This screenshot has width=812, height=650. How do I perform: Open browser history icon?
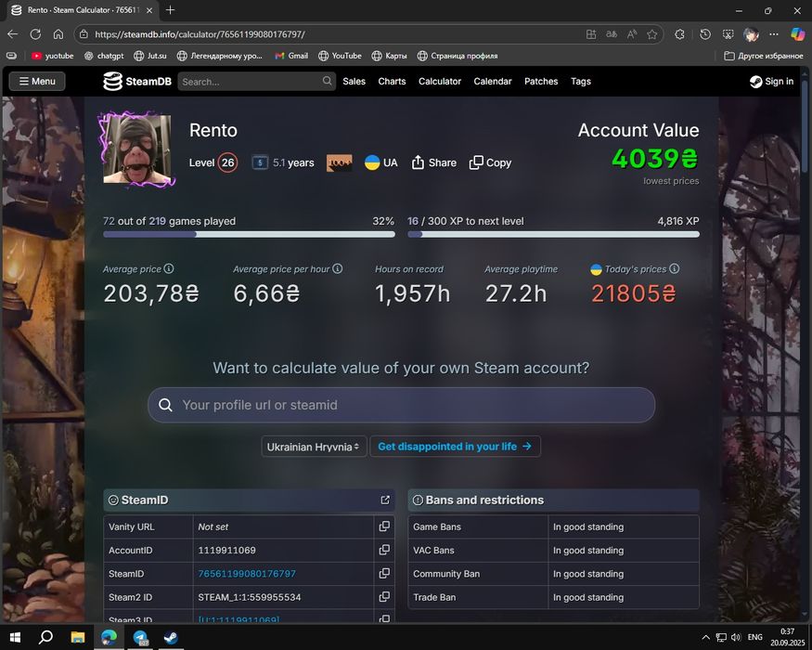coord(704,34)
